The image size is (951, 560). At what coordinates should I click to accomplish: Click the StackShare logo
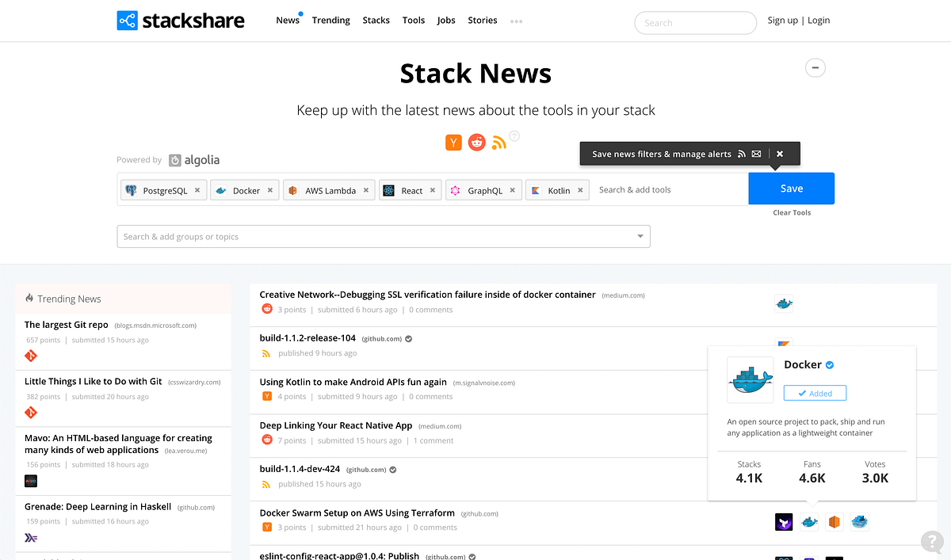[180, 20]
